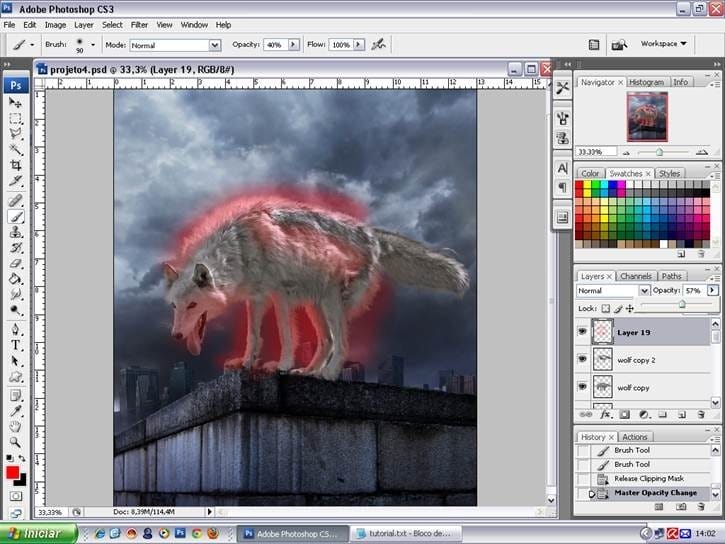Click the layer Opacity arrow button
The width and height of the screenshot is (725, 544).
click(x=712, y=290)
